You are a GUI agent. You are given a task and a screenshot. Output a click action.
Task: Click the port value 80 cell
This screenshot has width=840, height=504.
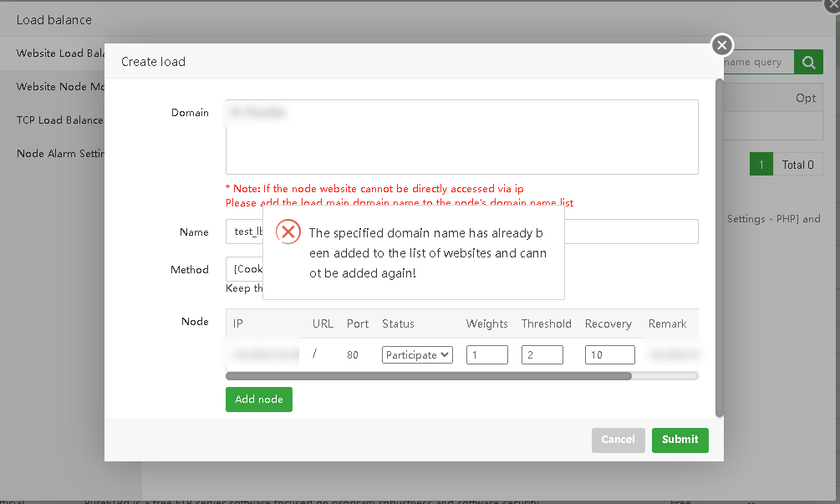[x=353, y=354]
